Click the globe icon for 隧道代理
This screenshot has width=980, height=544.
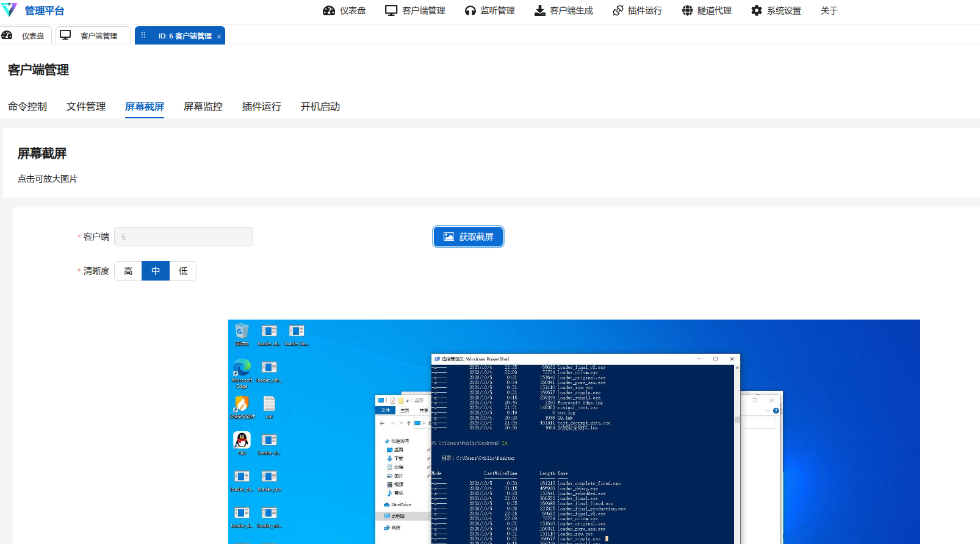(688, 10)
